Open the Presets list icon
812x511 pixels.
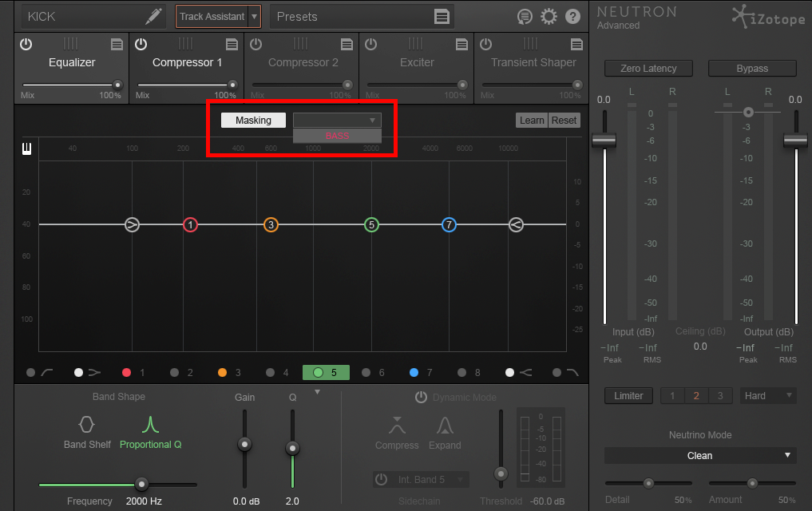(x=442, y=17)
